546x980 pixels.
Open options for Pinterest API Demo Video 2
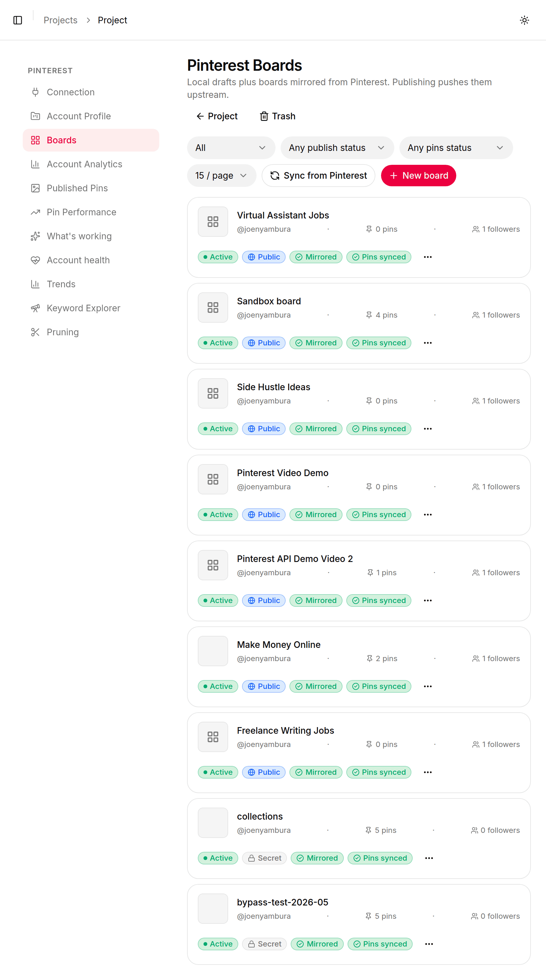click(x=428, y=600)
